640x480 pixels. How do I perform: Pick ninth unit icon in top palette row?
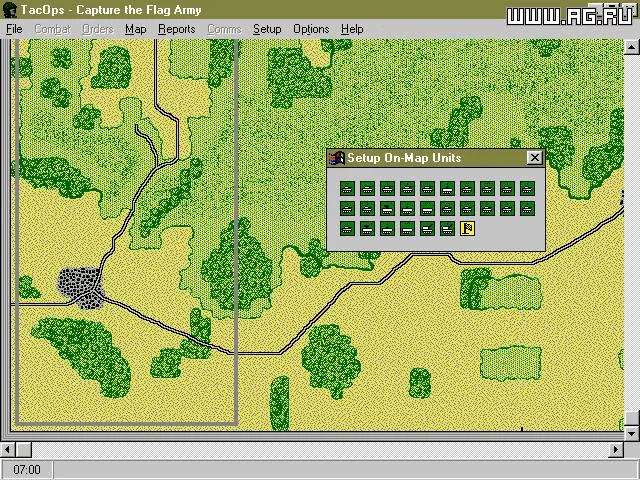(507, 189)
